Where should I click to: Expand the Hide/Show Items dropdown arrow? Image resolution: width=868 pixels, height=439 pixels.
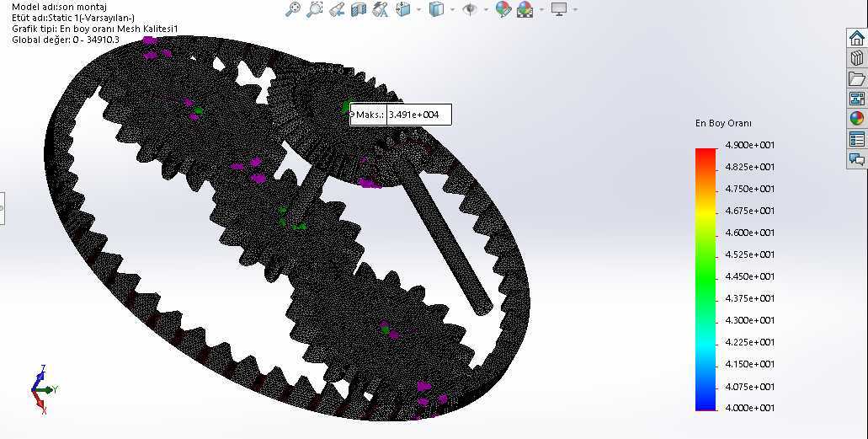point(486,9)
